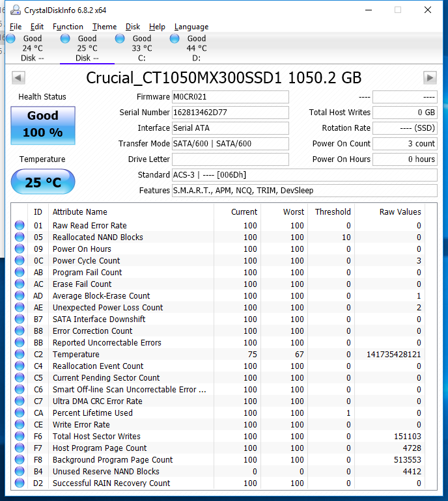Screen dimensions: 448x501
Task: Open the Language menu
Action: point(191,27)
